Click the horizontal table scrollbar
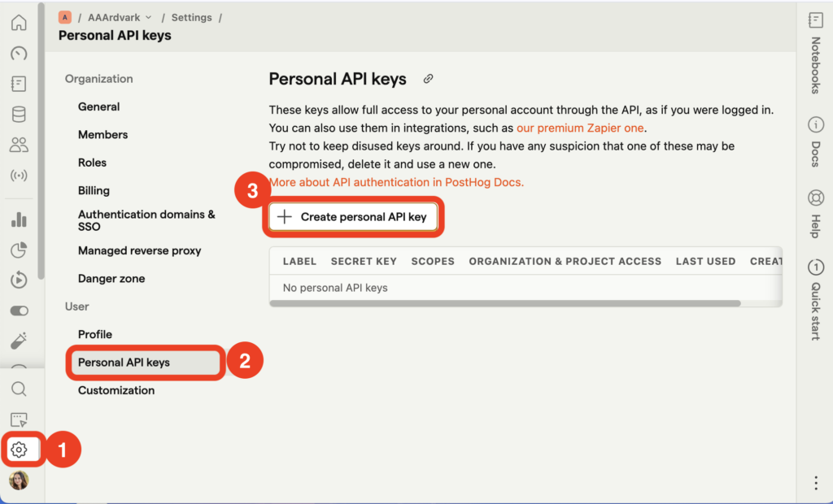Image resolution: width=833 pixels, height=504 pixels. pos(504,304)
